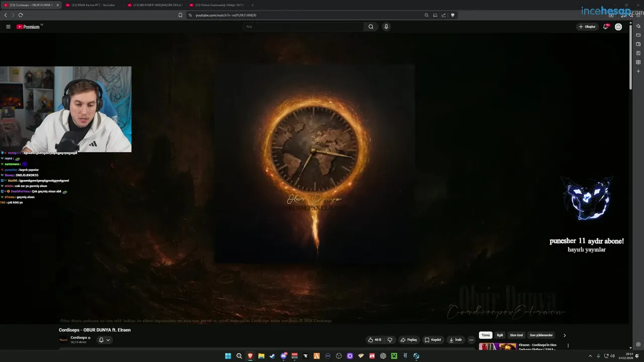644x362 pixels.
Task: Click the Paylaş share button
Action: click(409, 340)
